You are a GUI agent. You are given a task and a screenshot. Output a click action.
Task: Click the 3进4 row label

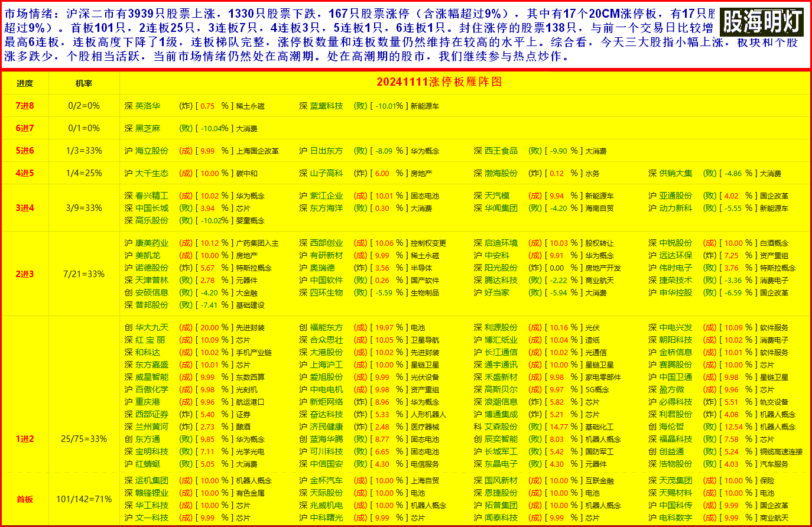pyautogui.click(x=25, y=208)
